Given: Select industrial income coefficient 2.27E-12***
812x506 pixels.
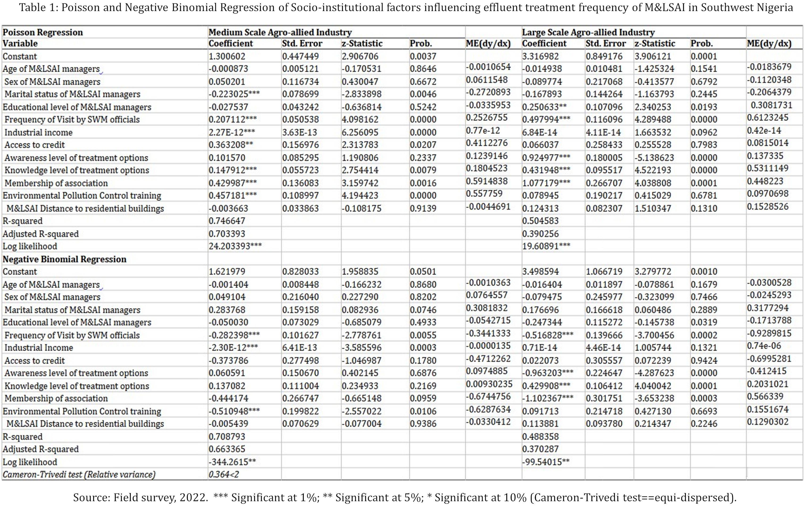Looking at the screenshot, I should [232, 132].
